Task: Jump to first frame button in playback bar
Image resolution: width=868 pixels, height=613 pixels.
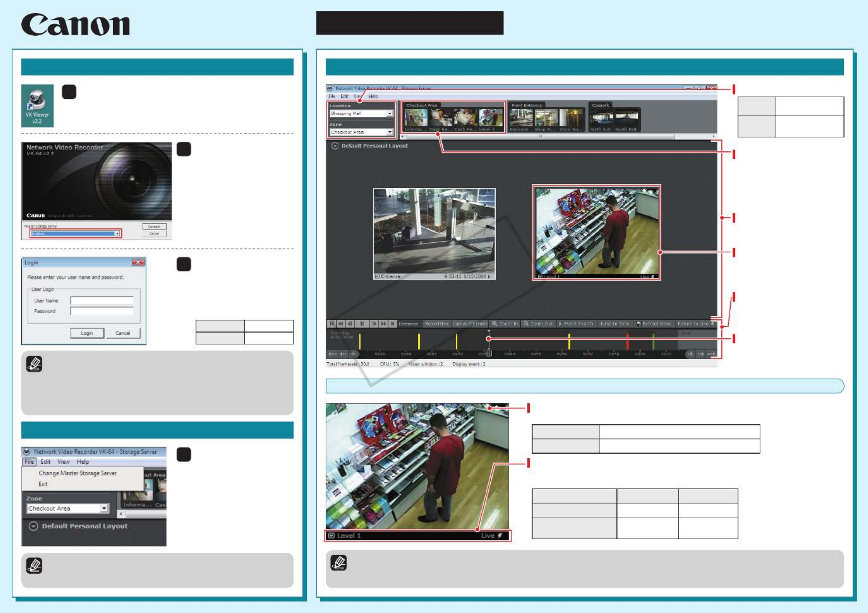Action: coord(332,324)
